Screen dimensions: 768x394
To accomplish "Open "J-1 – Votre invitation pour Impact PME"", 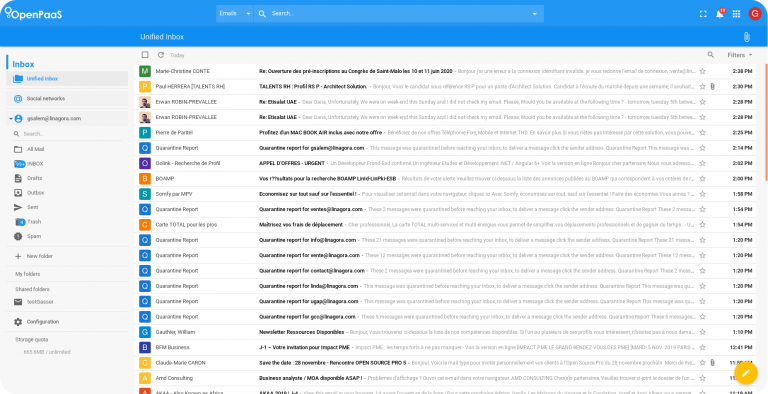I will pyautogui.click(x=304, y=347).
